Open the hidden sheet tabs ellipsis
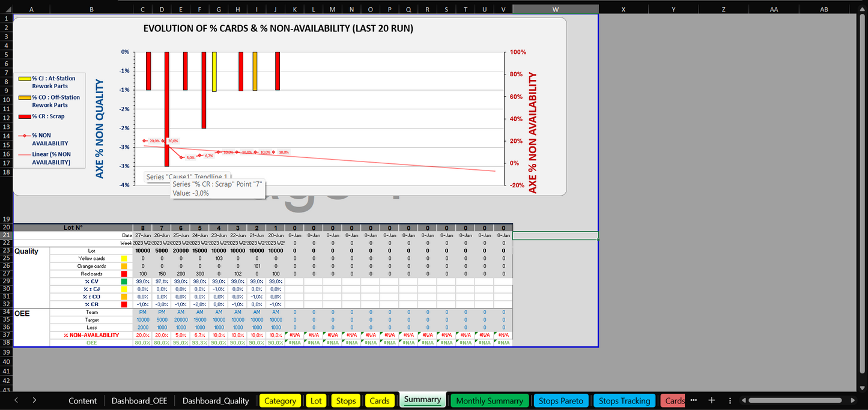Screen dimensions: 868x410 [x=694, y=400]
